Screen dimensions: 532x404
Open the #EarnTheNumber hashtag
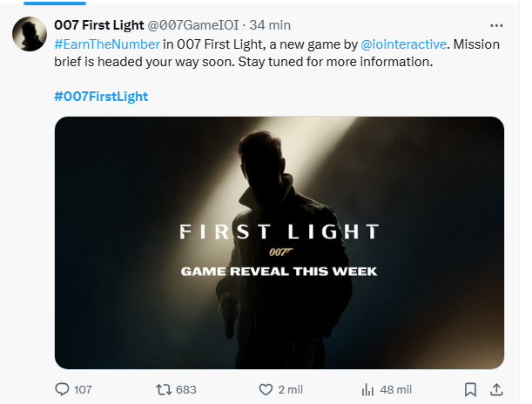click(x=107, y=44)
